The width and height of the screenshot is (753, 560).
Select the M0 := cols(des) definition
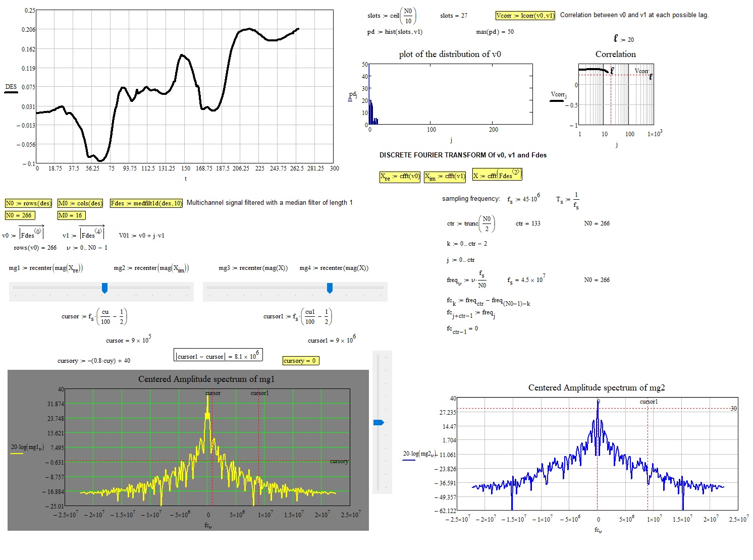pos(81,203)
